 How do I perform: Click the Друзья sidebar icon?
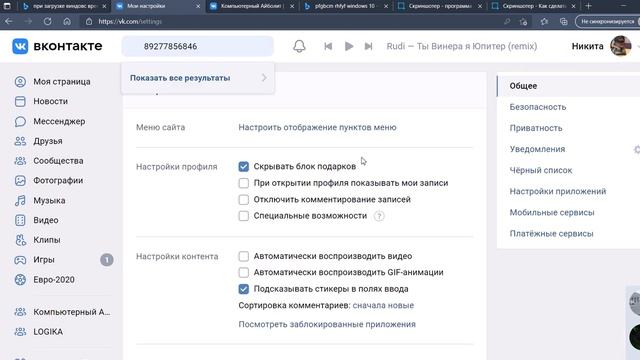(20, 141)
